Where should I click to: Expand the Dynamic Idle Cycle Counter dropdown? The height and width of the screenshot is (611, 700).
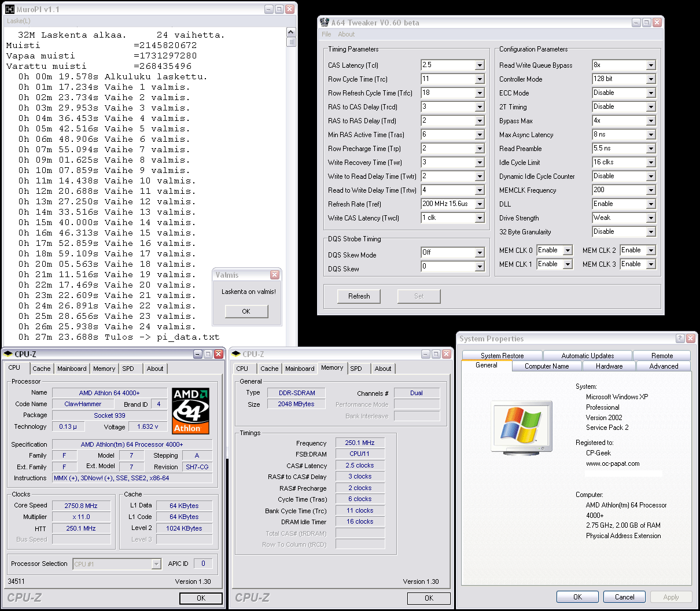651,176
